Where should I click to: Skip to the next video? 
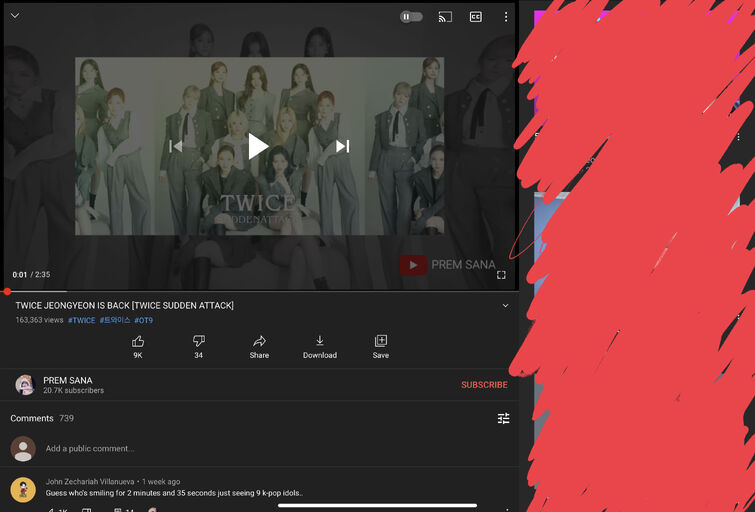342,146
